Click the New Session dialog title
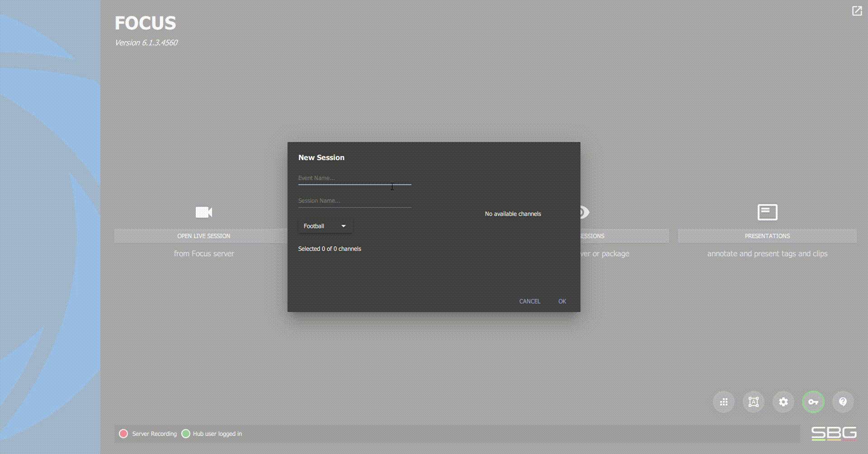The image size is (868, 454). (321, 157)
